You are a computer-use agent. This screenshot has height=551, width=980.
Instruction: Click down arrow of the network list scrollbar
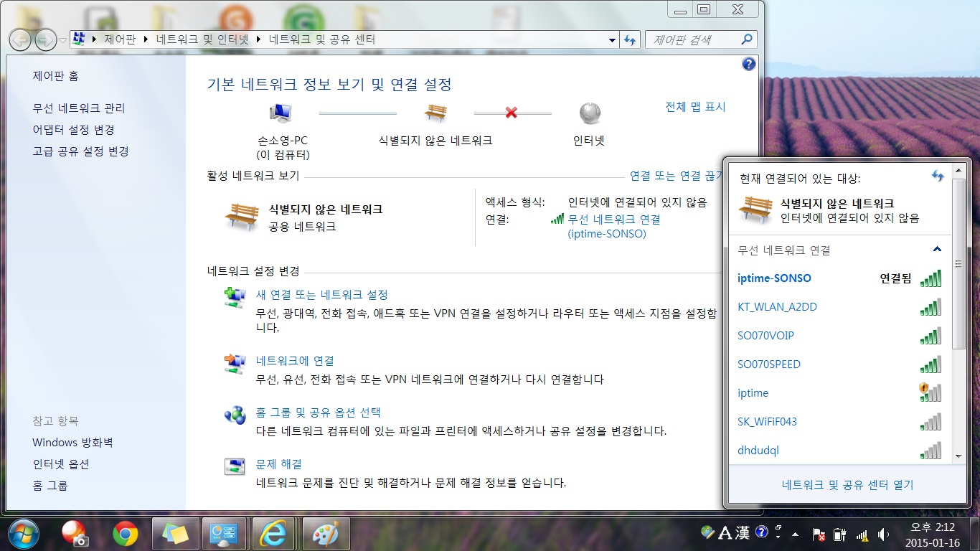click(958, 456)
